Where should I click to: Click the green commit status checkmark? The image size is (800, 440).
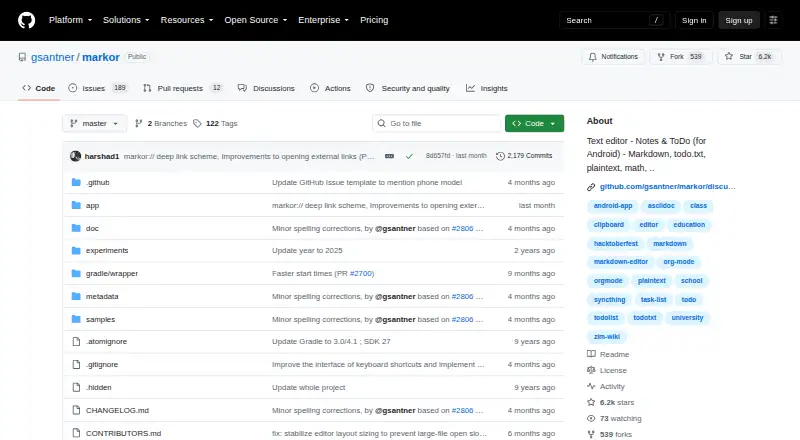click(409, 156)
